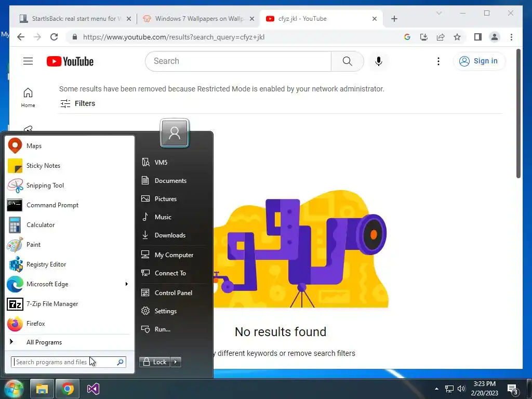Launch Sticky Notes from Start menu
The image size is (532, 399).
69,166
